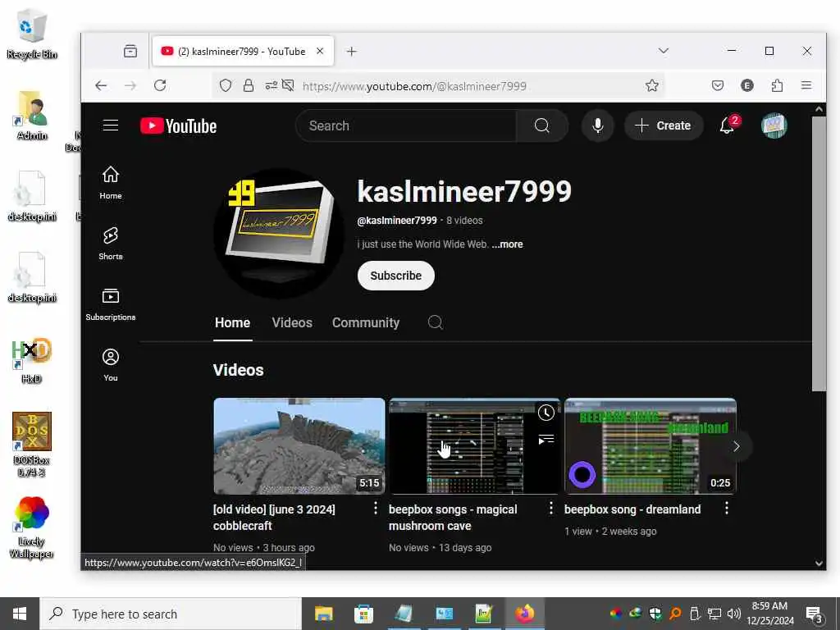Open Firefox Pocket save button

(717, 85)
